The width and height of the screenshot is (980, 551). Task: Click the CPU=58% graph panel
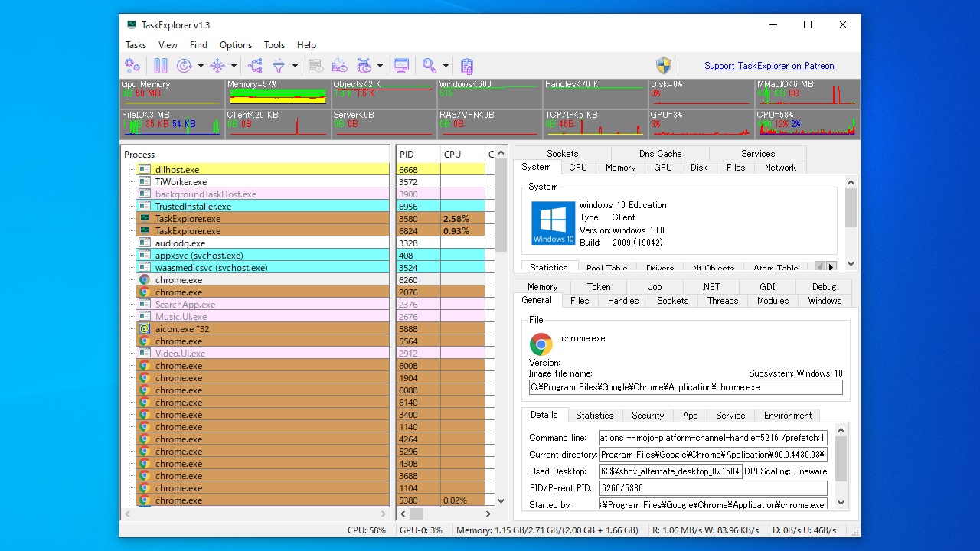click(x=807, y=124)
